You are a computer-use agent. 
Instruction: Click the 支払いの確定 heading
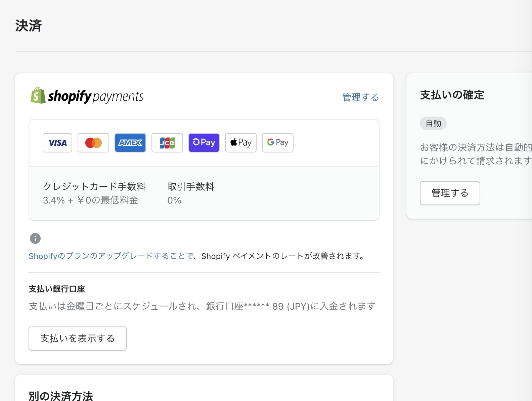coord(452,95)
